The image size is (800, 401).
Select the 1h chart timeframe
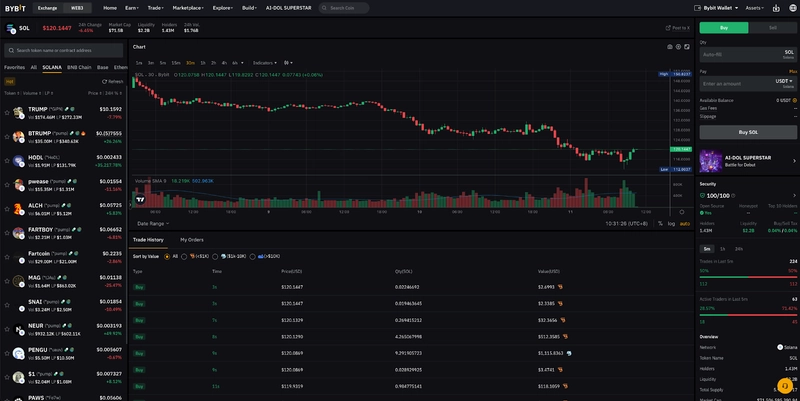pos(204,62)
